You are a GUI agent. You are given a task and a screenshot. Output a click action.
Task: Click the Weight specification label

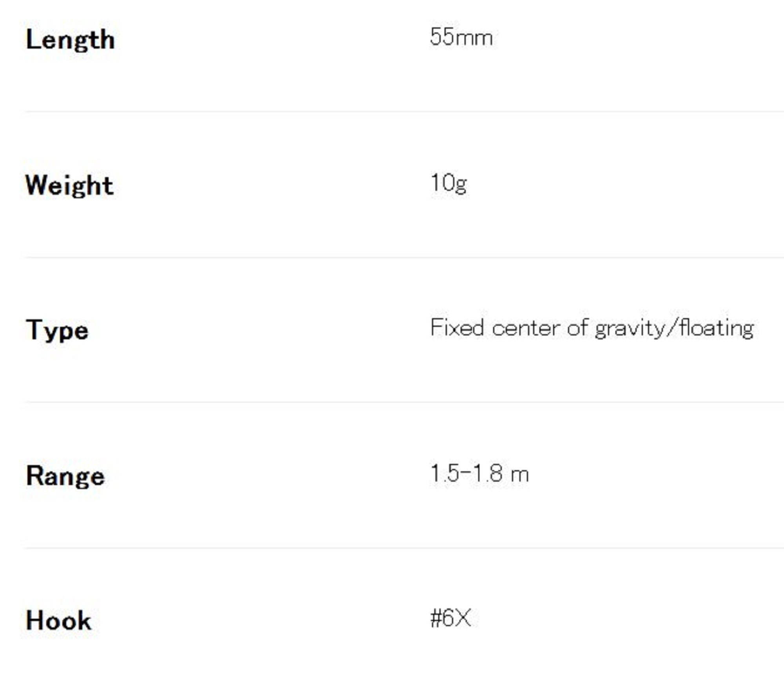click(69, 185)
